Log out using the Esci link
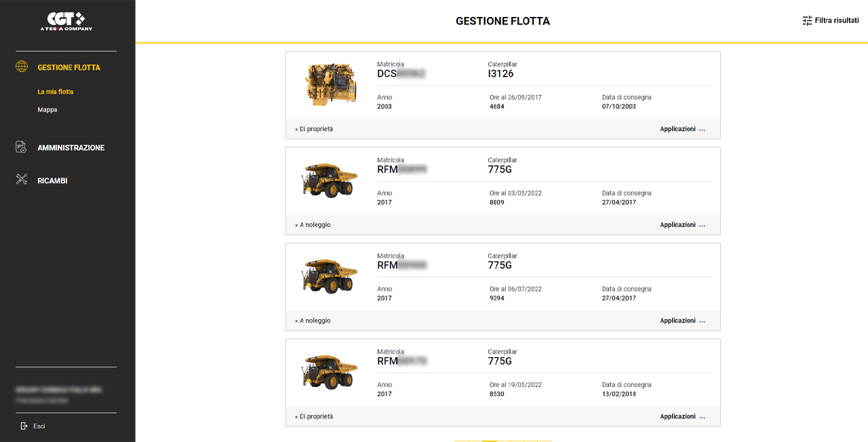The height and width of the screenshot is (442, 868). click(39, 426)
